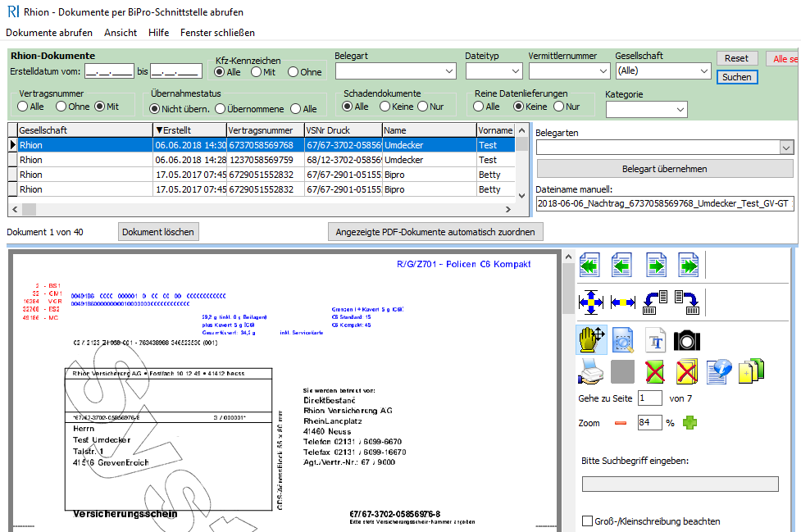Click the Erstelldatum bis date field
The width and height of the screenshot is (801, 532).
pyautogui.click(x=176, y=71)
